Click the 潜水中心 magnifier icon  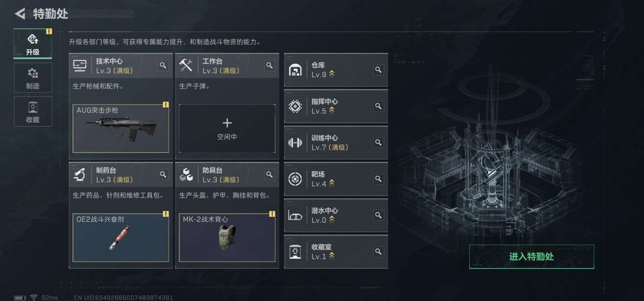pyautogui.click(x=378, y=215)
